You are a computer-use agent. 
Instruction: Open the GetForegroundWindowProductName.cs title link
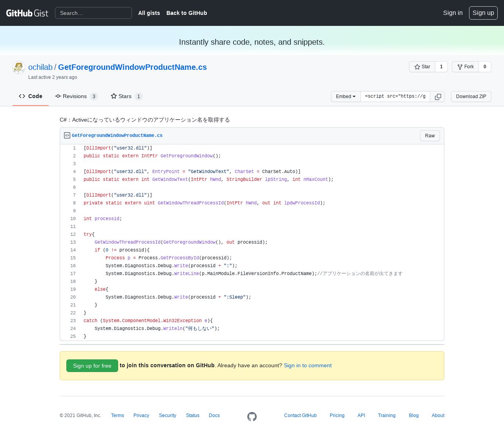point(132,67)
